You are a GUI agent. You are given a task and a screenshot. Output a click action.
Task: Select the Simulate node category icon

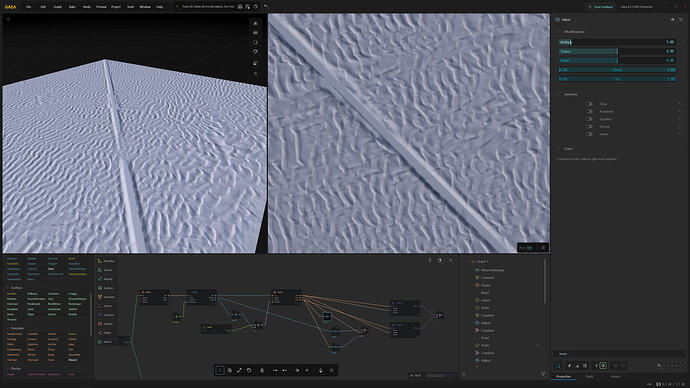(100, 297)
